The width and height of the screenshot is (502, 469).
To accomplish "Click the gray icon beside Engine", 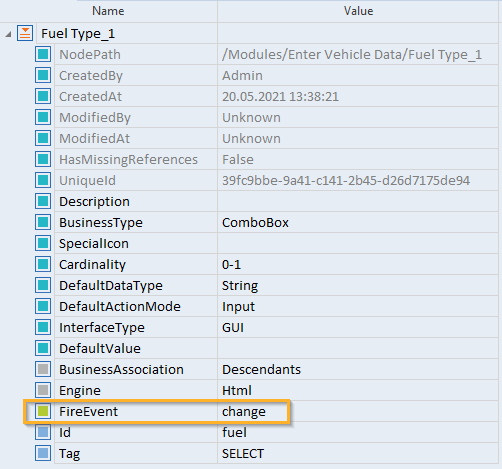I will [x=43, y=390].
